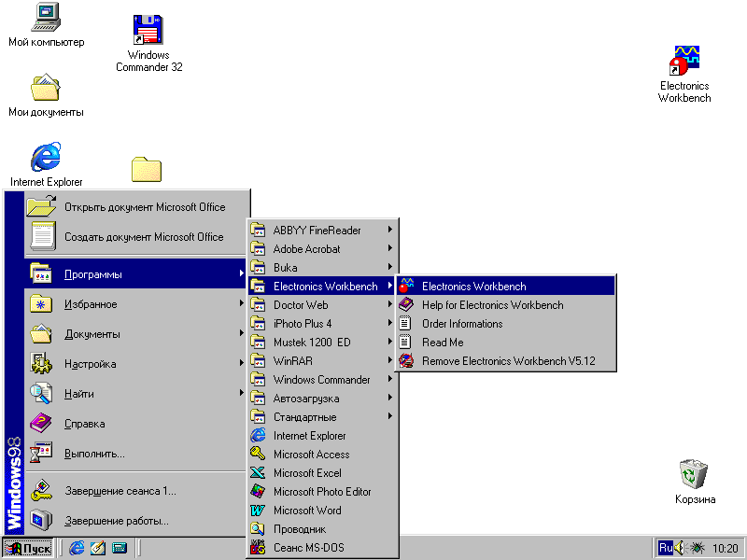Image resolution: width=747 pixels, height=560 pixels.
Task: Open Найти in the Start menu
Action: click(134, 394)
